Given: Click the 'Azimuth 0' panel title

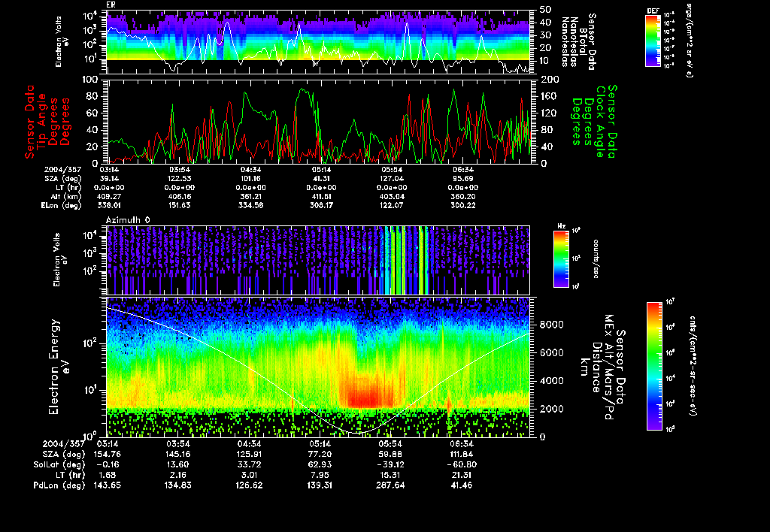Looking at the screenshot, I should click(128, 220).
